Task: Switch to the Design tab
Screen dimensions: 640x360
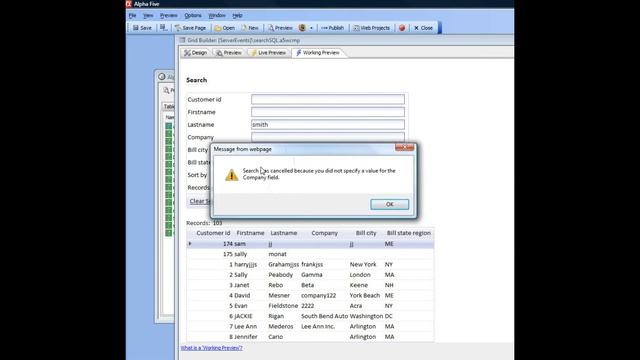Action: (x=196, y=53)
